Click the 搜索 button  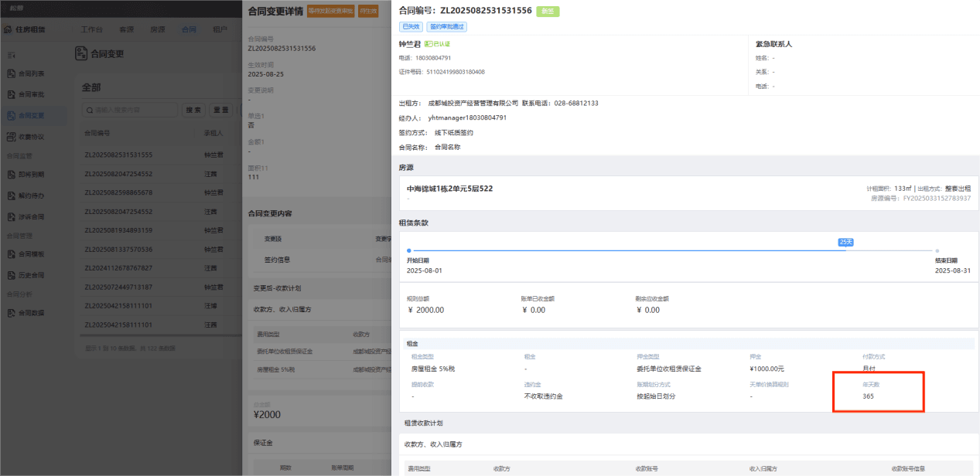(x=194, y=110)
